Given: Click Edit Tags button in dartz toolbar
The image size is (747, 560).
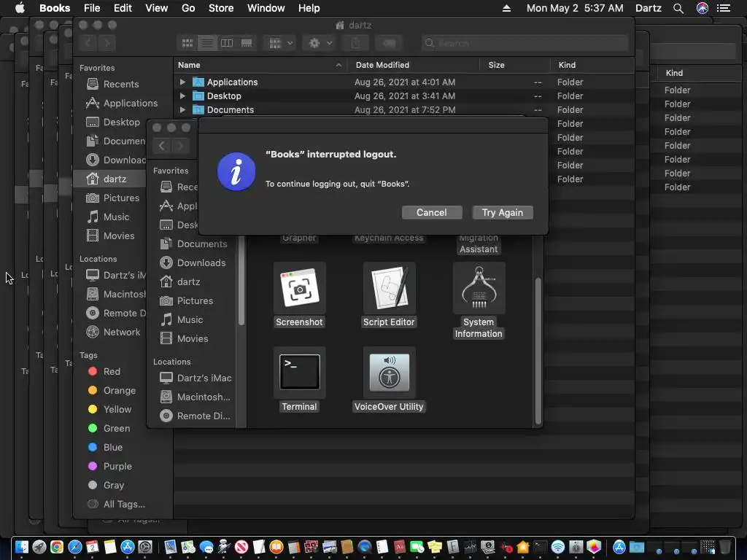Looking at the screenshot, I should click(389, 43).
